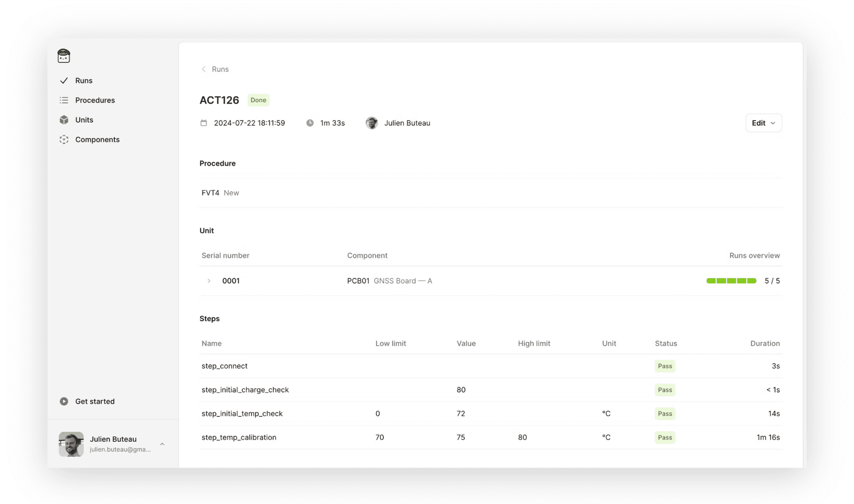Open Units from the sidebar navigation
The image size is (854, 504).
coord(84,120)
